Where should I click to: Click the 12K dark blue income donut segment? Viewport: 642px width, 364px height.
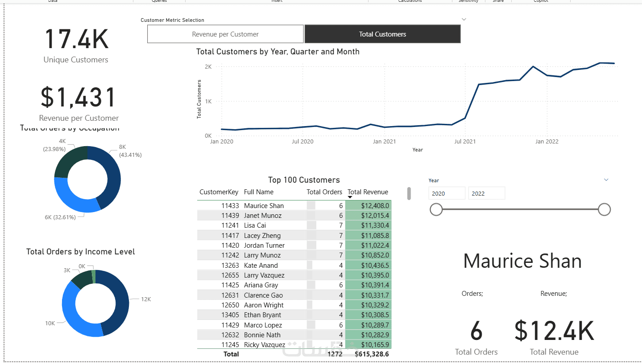point(117,303)
